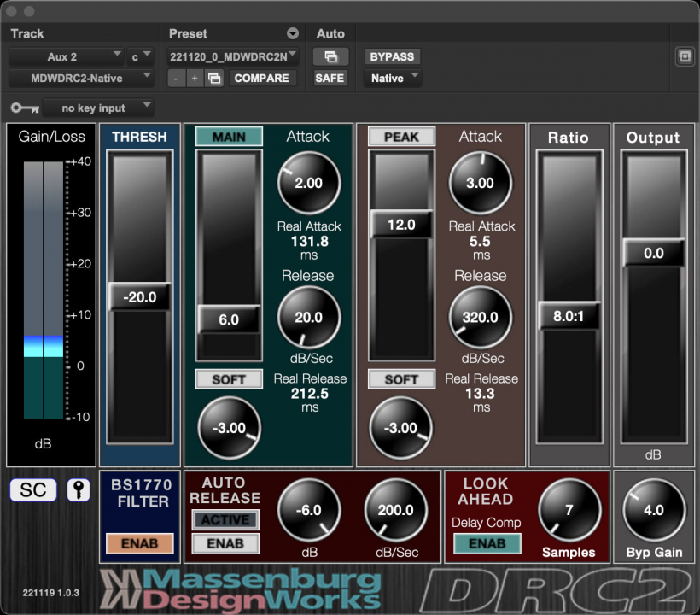Click the automation enable window icon under Auto
Screen dimensions: 700x615
[330, 56]
